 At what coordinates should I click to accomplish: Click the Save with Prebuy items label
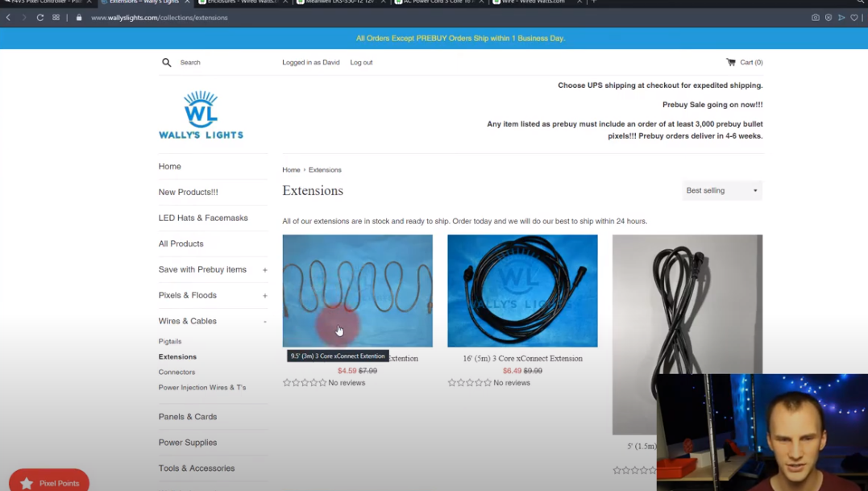click(x=202, y=269)
